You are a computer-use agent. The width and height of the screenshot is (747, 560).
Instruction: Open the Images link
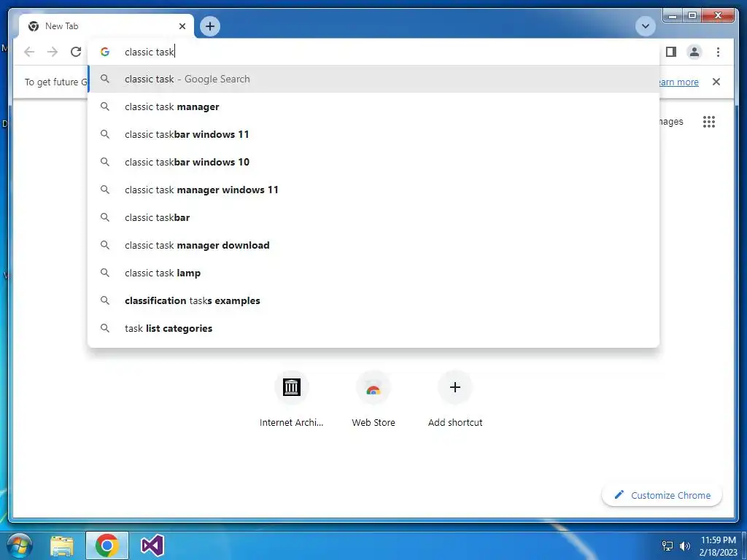pyautogui.click(x=671, y=122)
